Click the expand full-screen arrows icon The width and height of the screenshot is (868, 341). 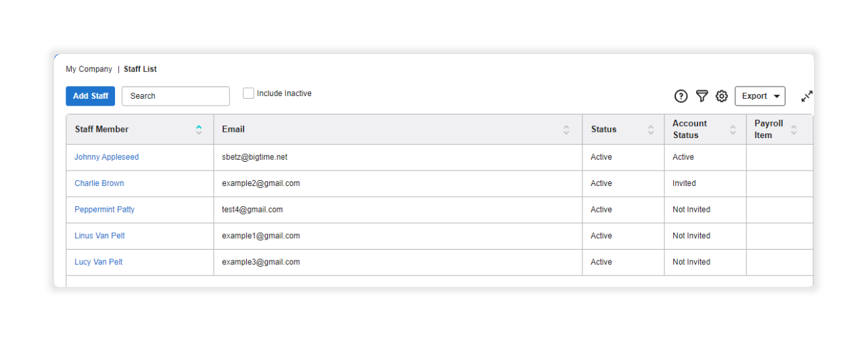807,96
